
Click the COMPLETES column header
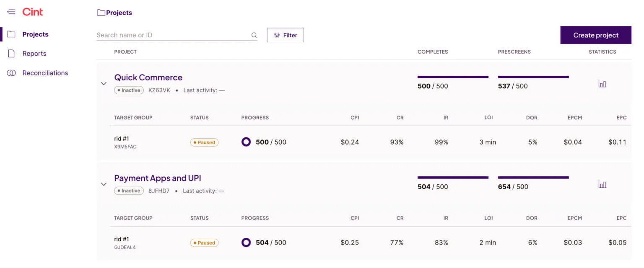[433, 52]
